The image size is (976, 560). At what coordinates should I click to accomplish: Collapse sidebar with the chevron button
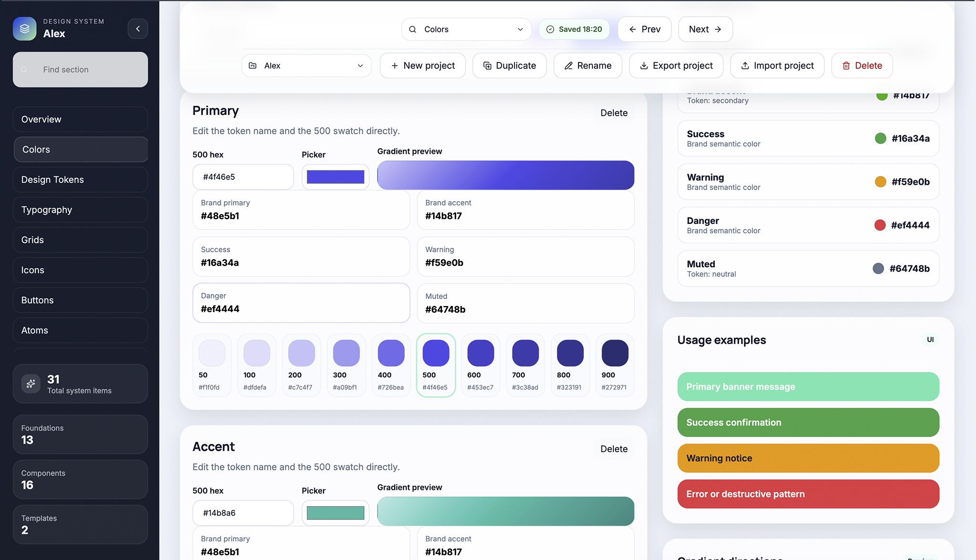[138, 29]
